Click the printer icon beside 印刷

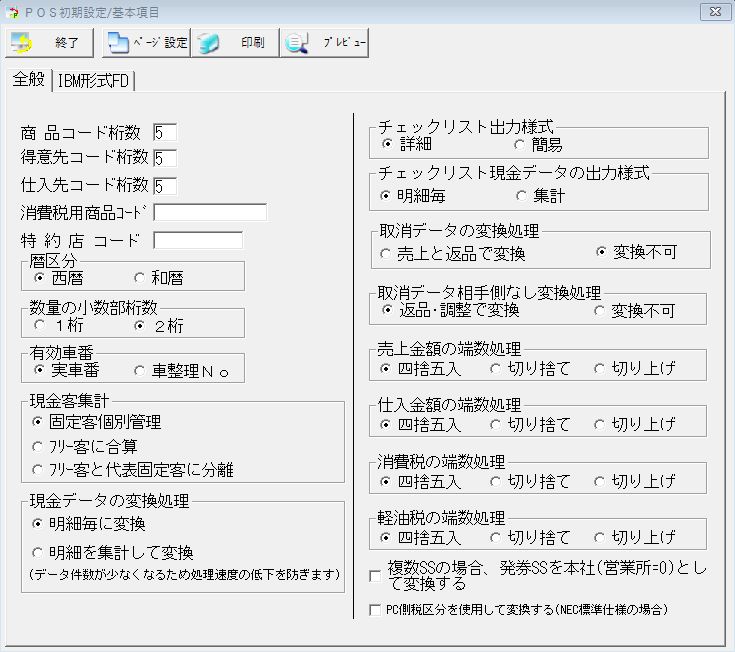click(208, 43)
